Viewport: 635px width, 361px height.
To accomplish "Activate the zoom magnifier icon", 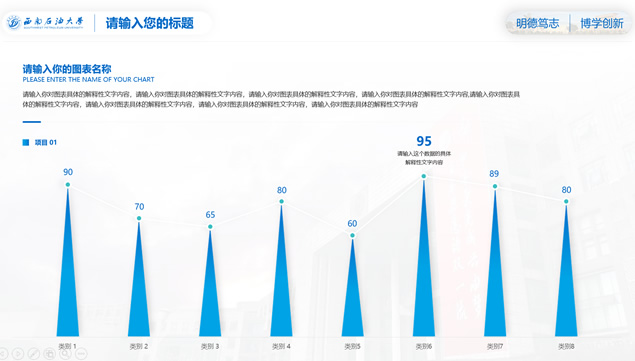I will pyautogui.click(x=65, y=354).
